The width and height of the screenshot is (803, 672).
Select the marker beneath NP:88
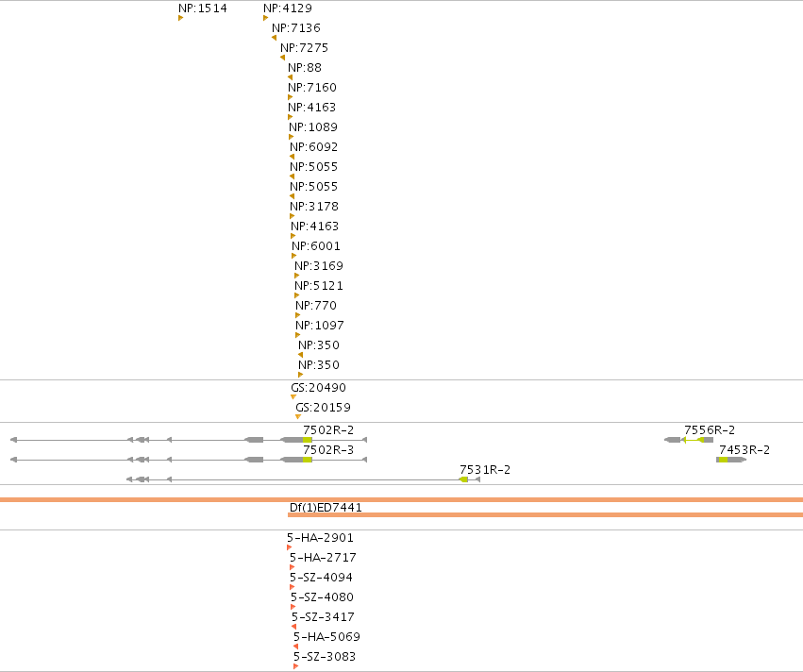click(x=290, y=77)
